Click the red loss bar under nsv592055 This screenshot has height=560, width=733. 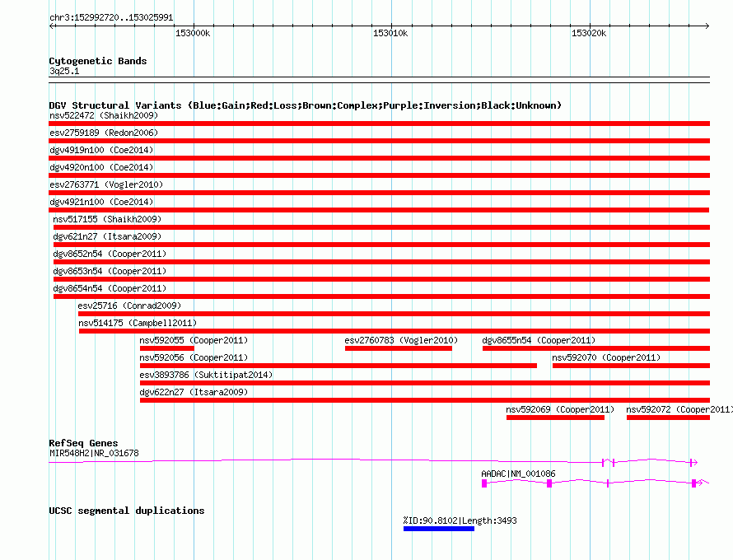(167, 348)
